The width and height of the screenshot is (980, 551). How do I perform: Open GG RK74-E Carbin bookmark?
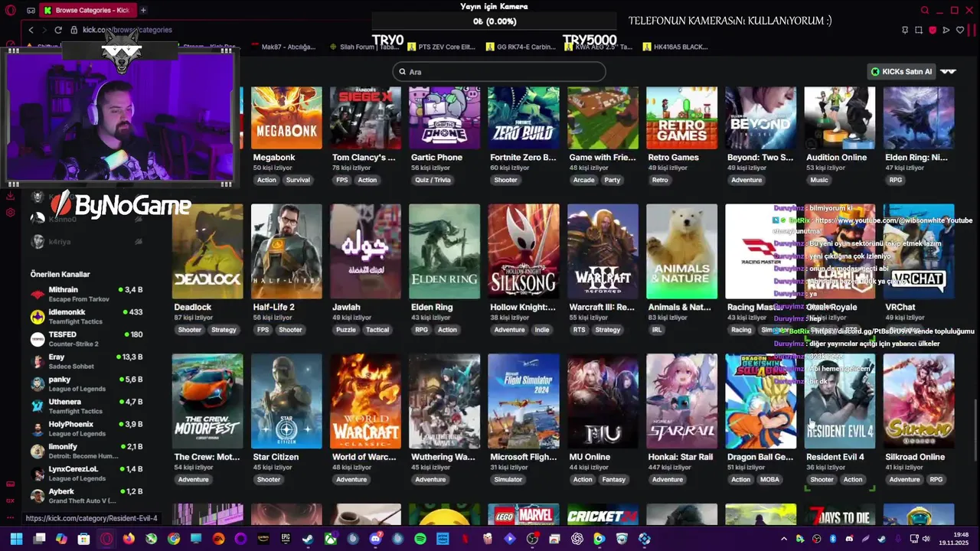[521, 47]
